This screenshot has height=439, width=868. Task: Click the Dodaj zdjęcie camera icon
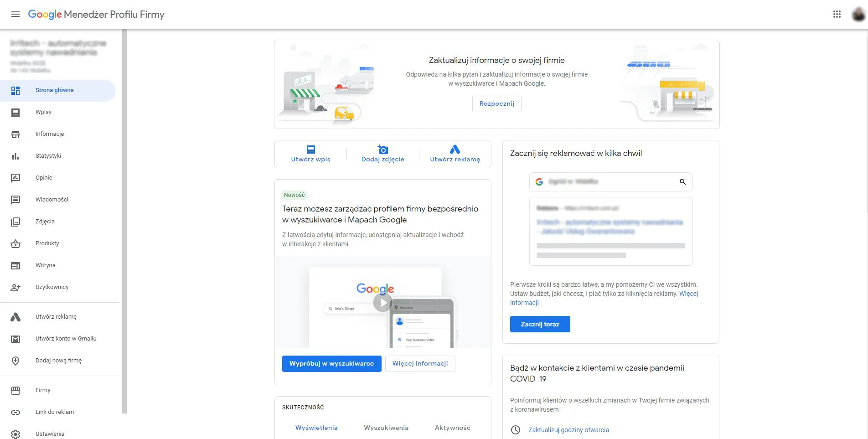tap(382, 150)
